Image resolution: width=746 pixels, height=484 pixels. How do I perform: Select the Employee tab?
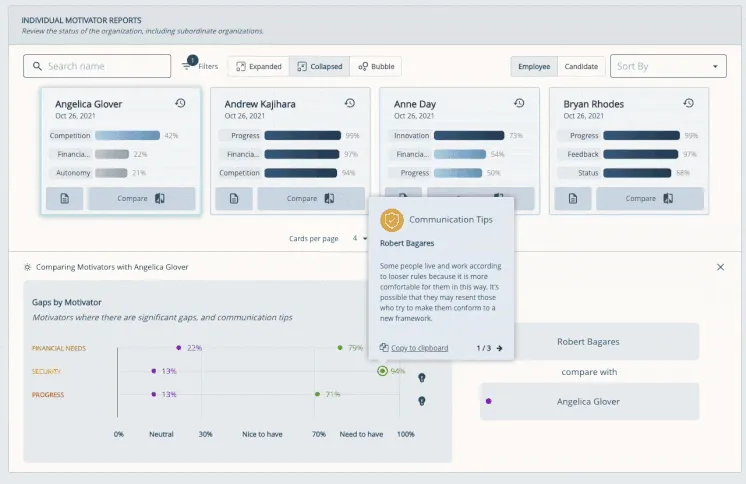point(534,67)
